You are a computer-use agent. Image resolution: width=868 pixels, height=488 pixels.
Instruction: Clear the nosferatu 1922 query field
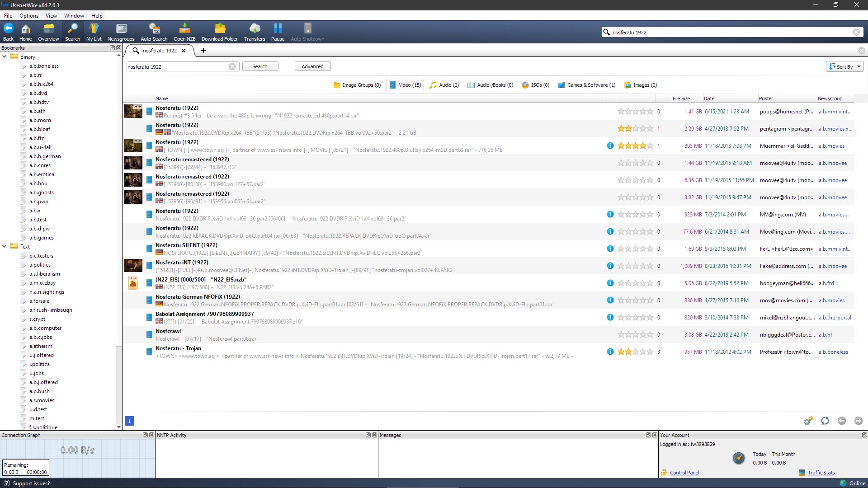[232, 66]
